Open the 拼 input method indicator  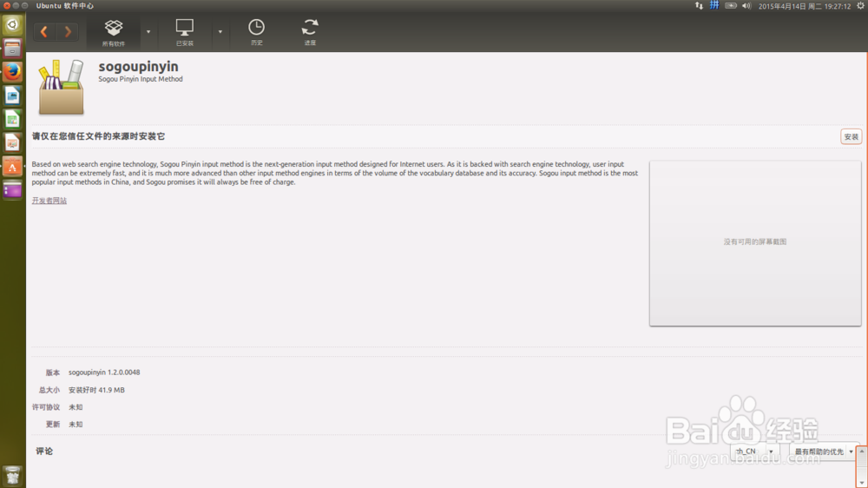click(714, 5)
